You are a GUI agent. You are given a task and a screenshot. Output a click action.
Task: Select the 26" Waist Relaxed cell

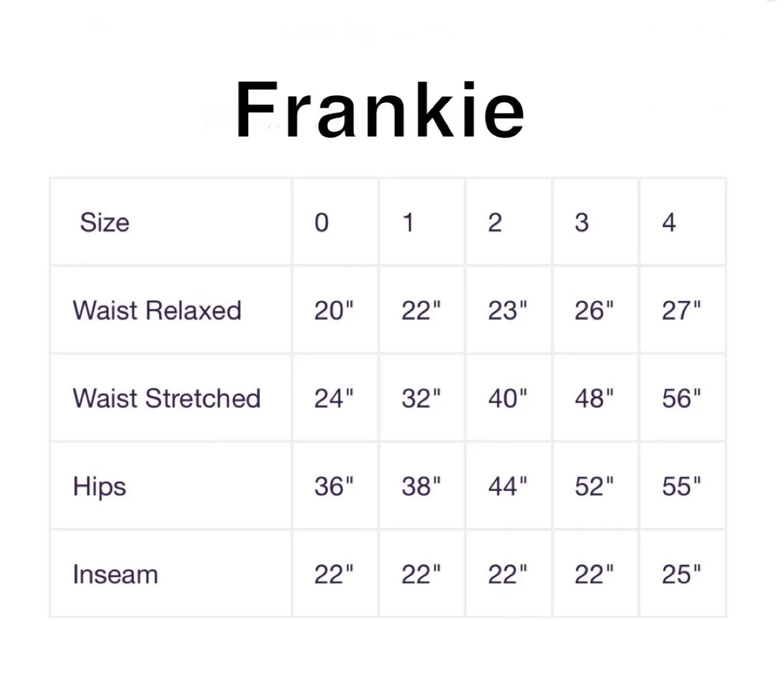pos(594,310)
